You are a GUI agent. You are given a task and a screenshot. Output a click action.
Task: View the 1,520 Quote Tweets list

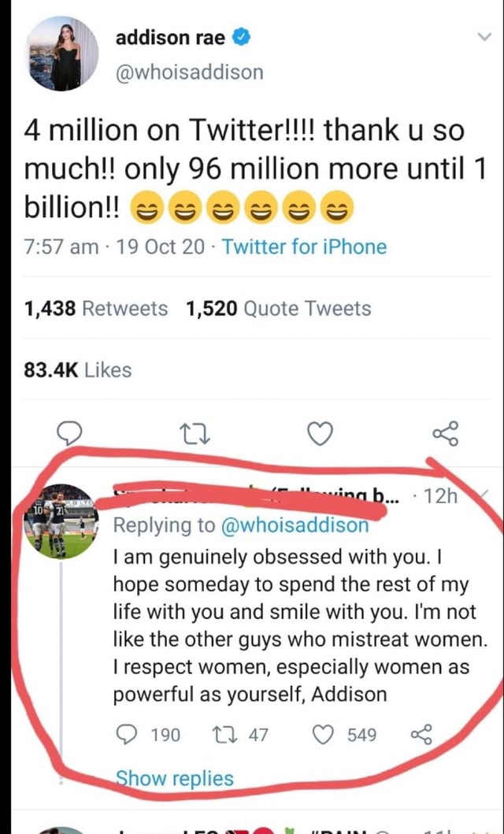[279, 309]
